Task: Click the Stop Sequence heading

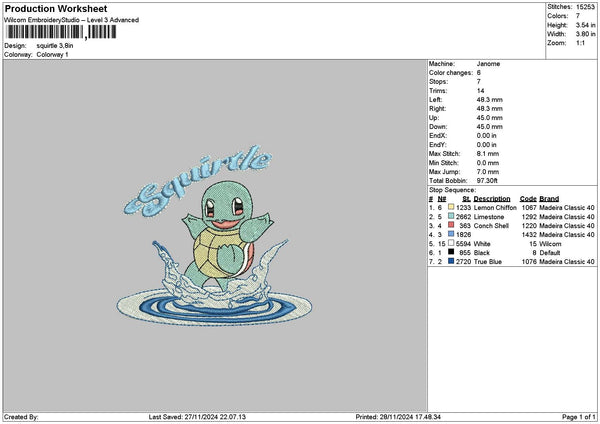Action: (451, 188)
